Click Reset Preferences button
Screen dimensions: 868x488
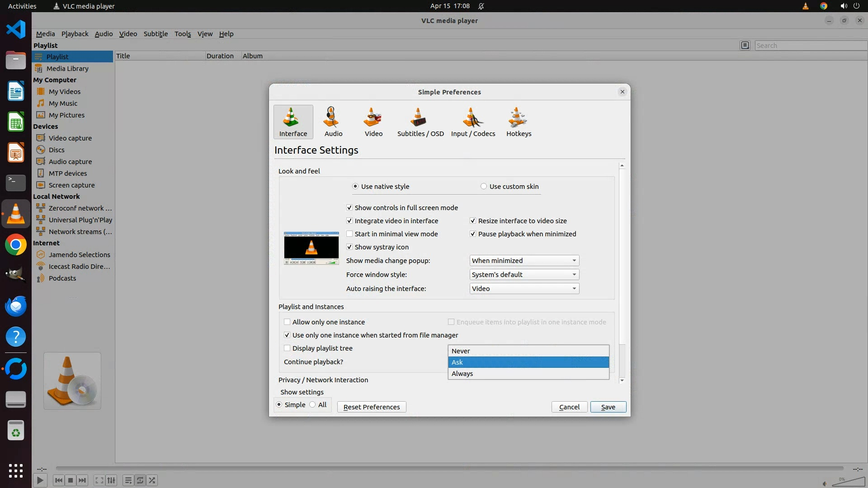(x=371, y=407)
